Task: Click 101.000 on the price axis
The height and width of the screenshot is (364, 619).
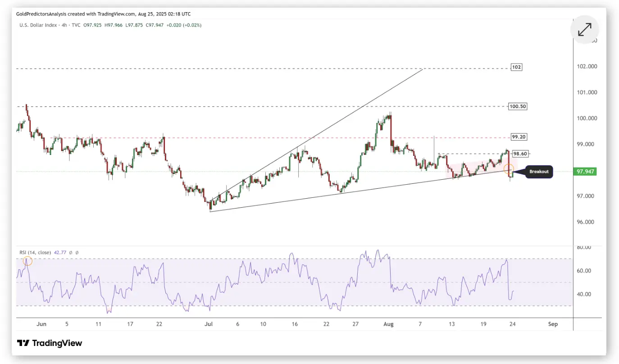Action: (587, 92)
